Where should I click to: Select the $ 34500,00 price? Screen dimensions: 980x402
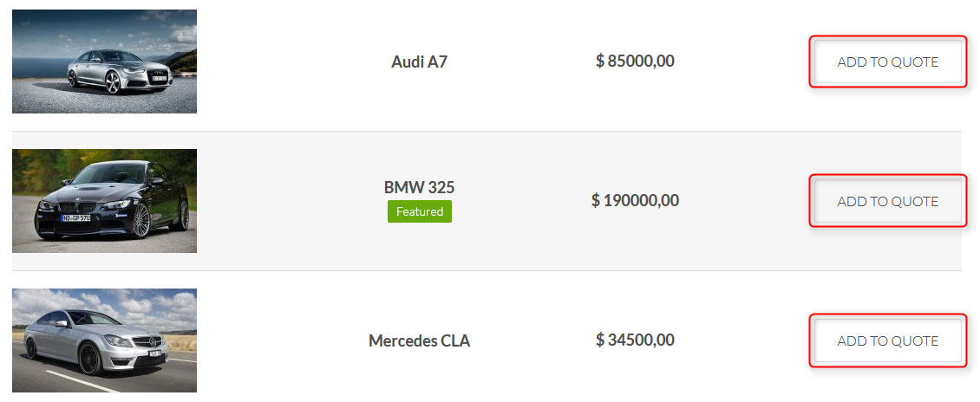[x=635, y=340]
